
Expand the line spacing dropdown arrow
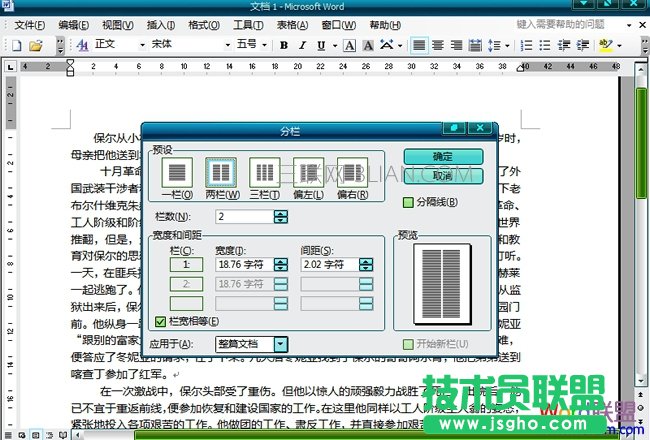coord(507,45)
